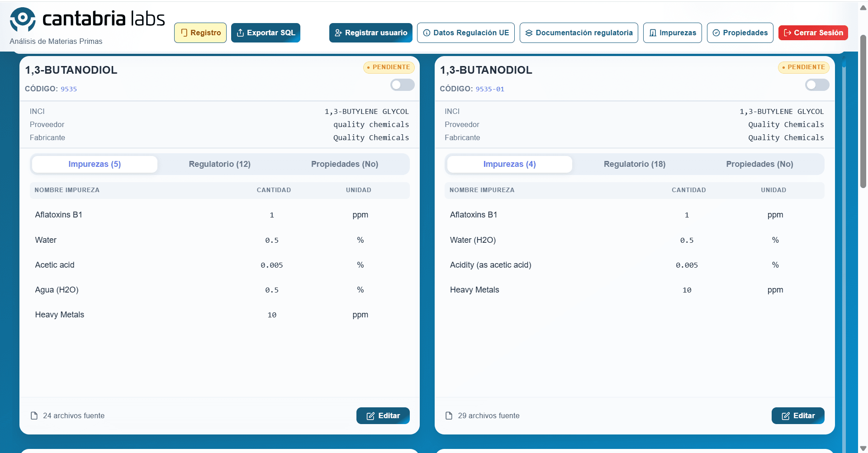
Task: Click Editar on card 9535-01
Action: click(x=798, y=415)
